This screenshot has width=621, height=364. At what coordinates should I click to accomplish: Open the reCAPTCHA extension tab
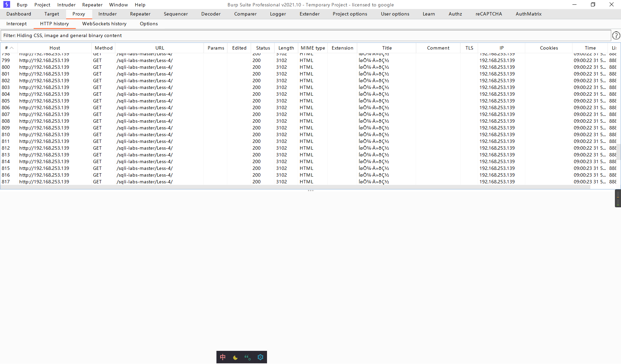[x=489, y=14]
